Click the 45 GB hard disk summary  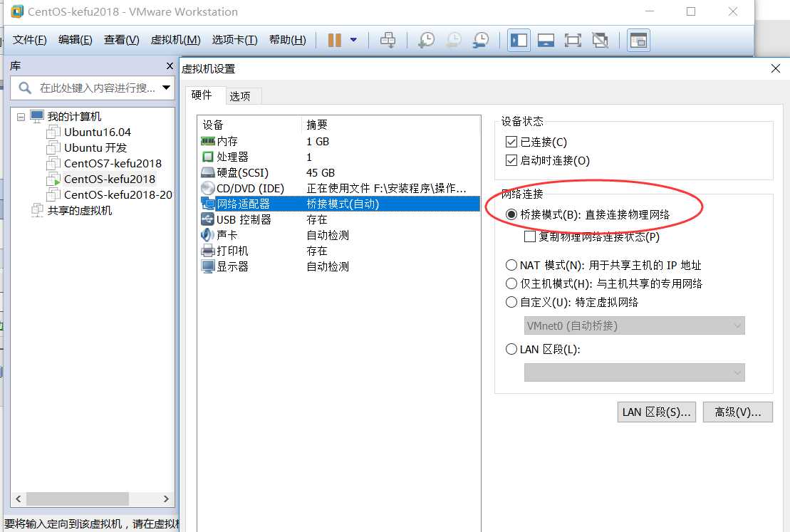pyautogui.click(x=321, y=173)
